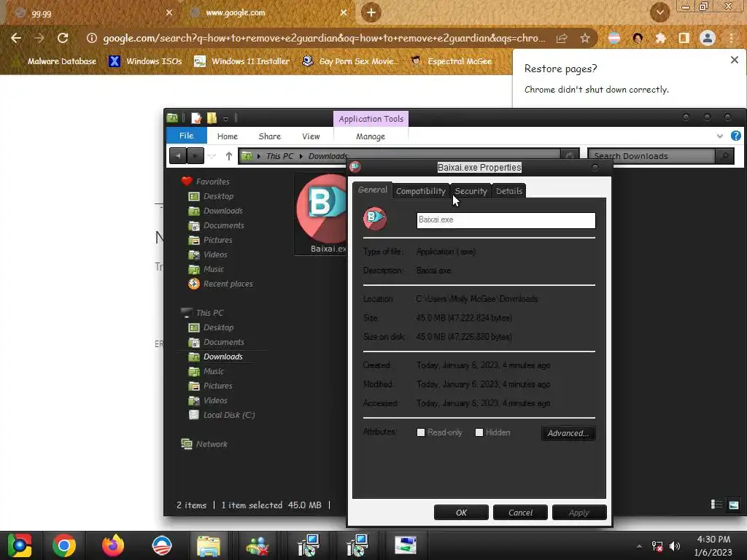Select the Baixai.exe file thumbnail
Image resolution: width=747 pixels, height=560 pixels.
click(322, 214)
